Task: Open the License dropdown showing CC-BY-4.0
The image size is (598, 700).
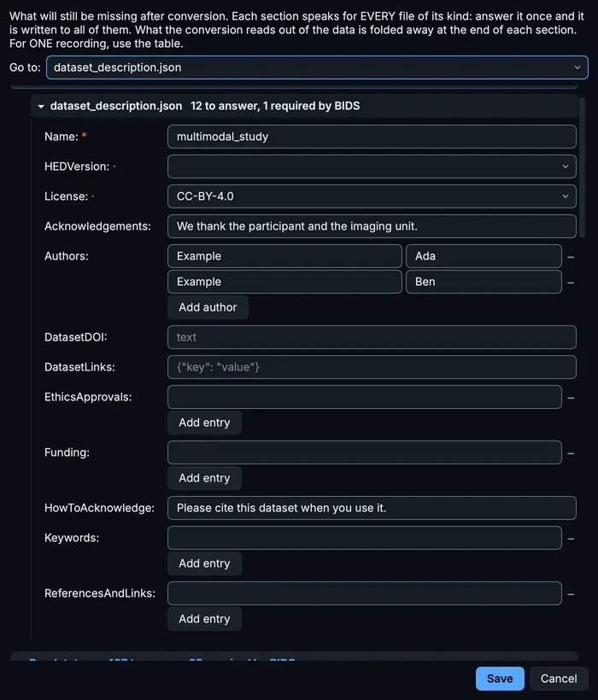Action: pyautogui.click(x=372, y=196)
